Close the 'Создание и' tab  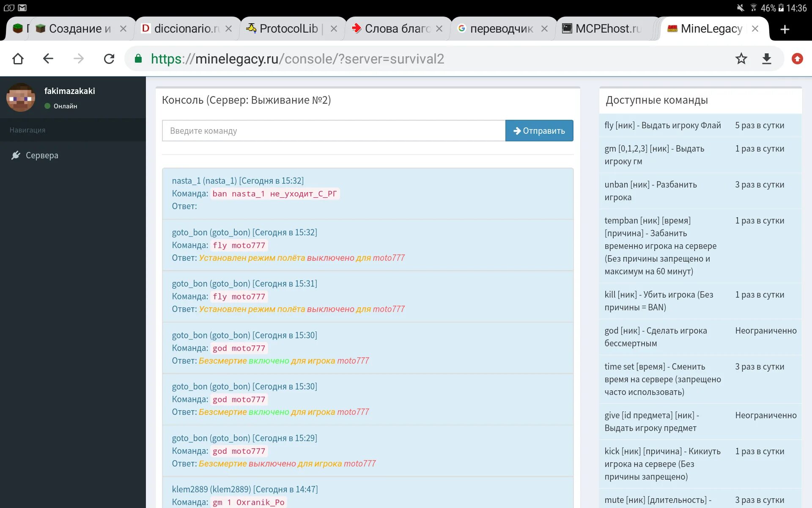pos(123,28)
